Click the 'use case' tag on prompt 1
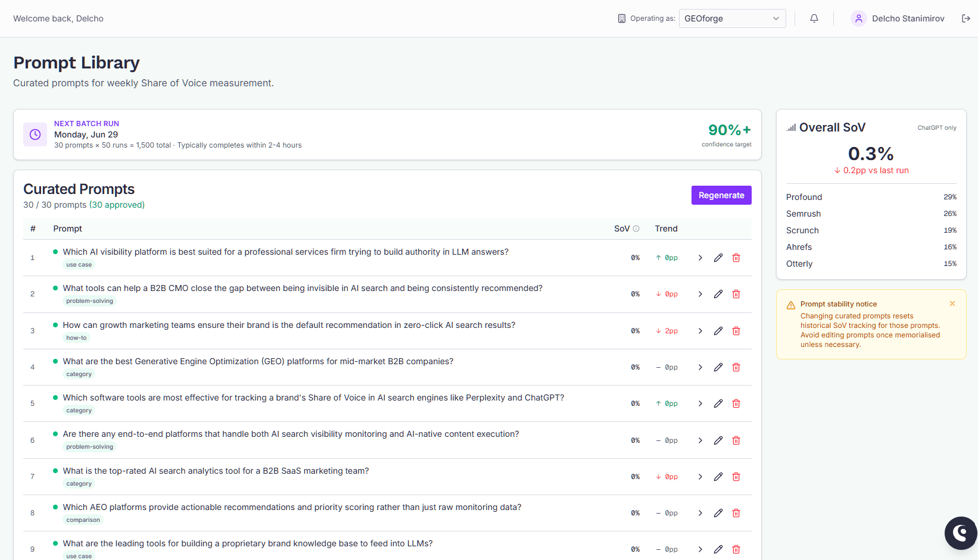978x560 pixels. pos(79,265)
